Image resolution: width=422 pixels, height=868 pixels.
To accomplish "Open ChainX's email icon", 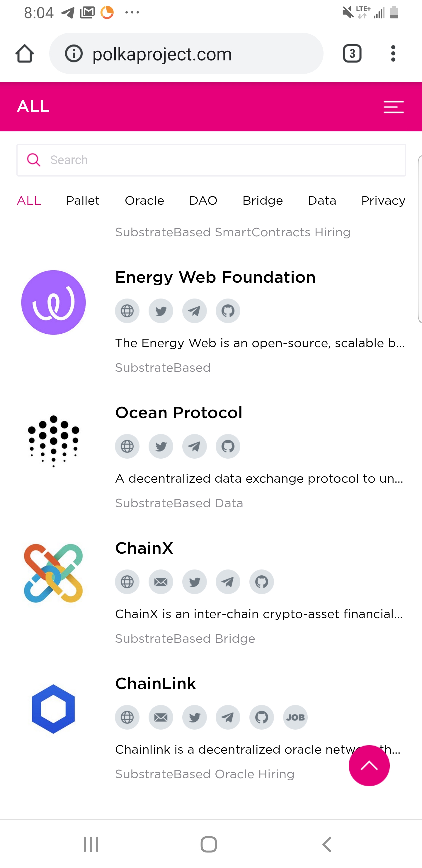I will (161, 582).
